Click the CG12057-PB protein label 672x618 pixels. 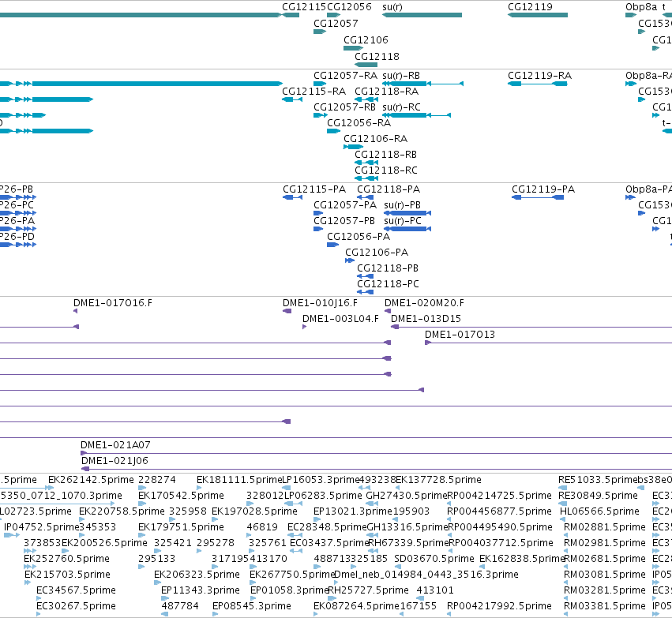(344, 221)
